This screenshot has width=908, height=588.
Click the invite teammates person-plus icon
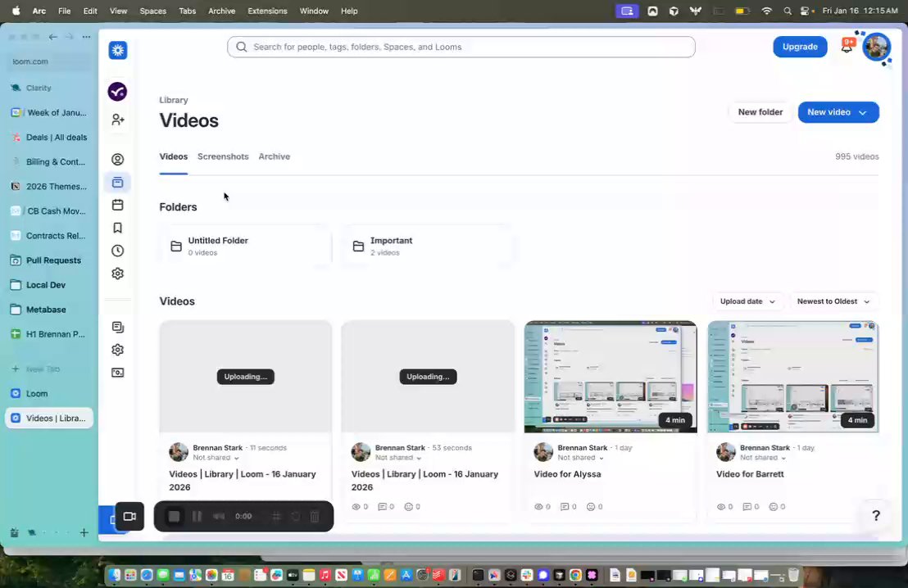pos(117,120)
